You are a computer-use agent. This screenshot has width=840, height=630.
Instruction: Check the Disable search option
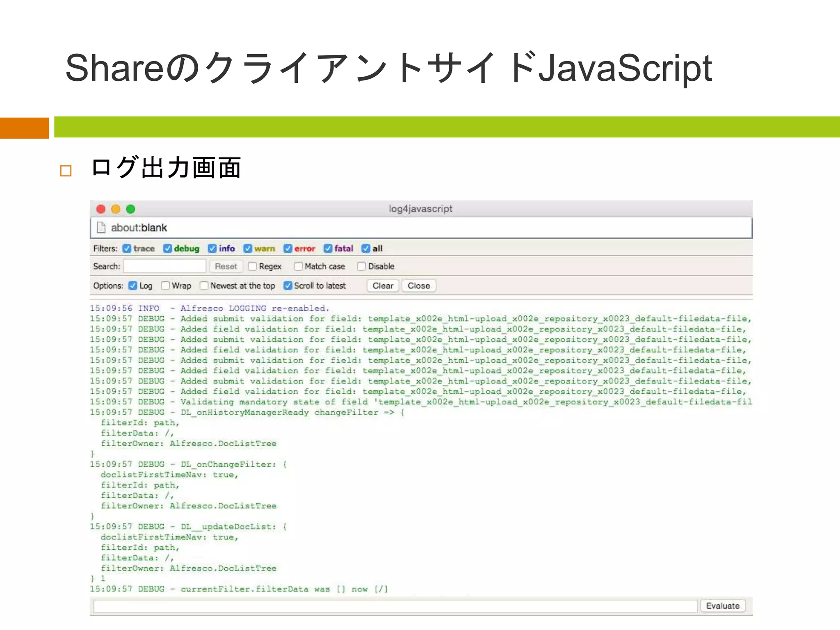pyautogui.click(x=361, y=267)
